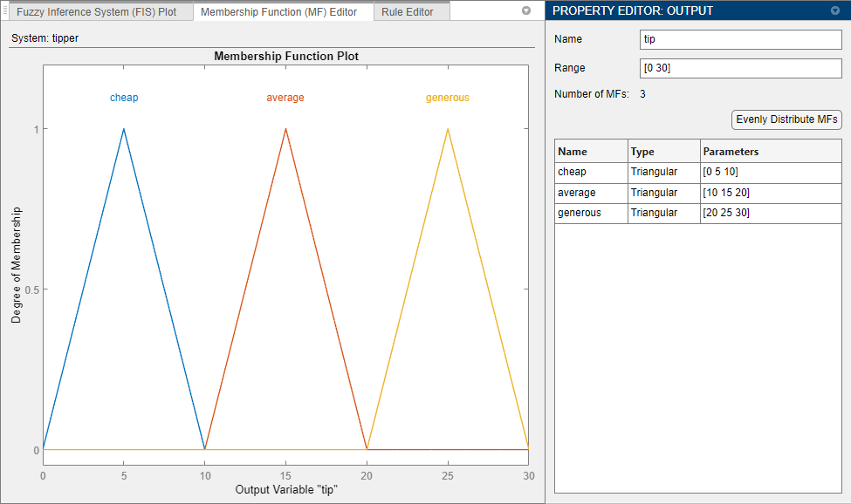The height and width of the screenshot is (504, 851).
Task: Click 'Number of MFs:' label
Action: pyautogui.click(x=592, y=94)
